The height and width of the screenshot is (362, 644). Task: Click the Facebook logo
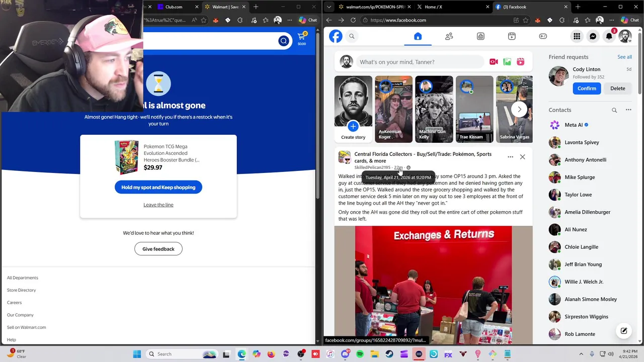[x=336, y=36]
